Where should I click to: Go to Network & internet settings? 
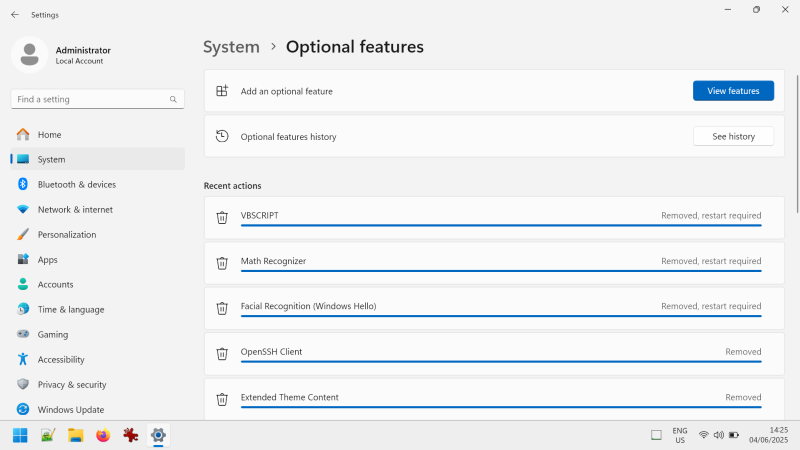pos(75,210)
